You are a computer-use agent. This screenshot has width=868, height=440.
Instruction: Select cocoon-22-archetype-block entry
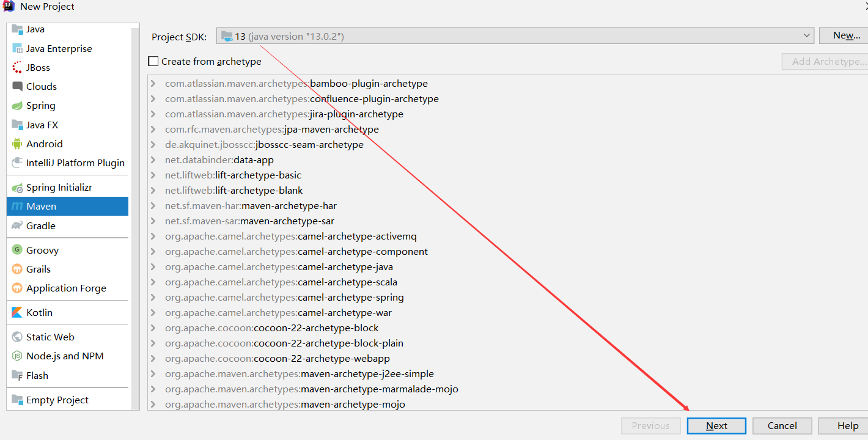(272, 328)
